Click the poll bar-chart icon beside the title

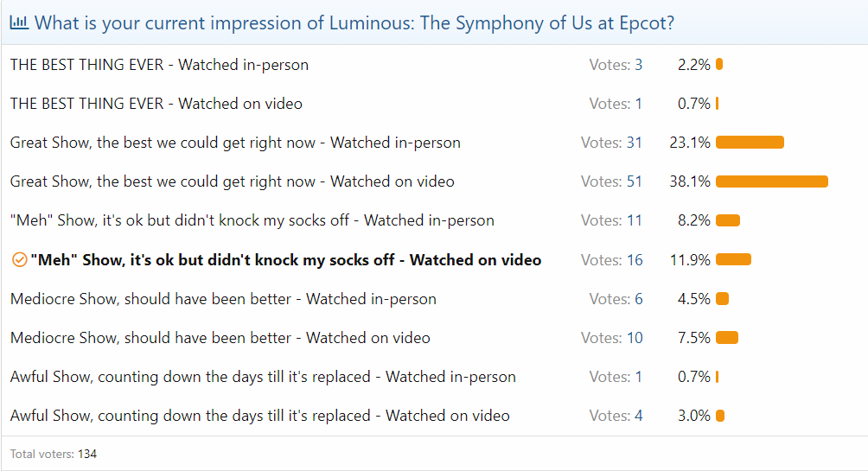(x=19, y=23)
